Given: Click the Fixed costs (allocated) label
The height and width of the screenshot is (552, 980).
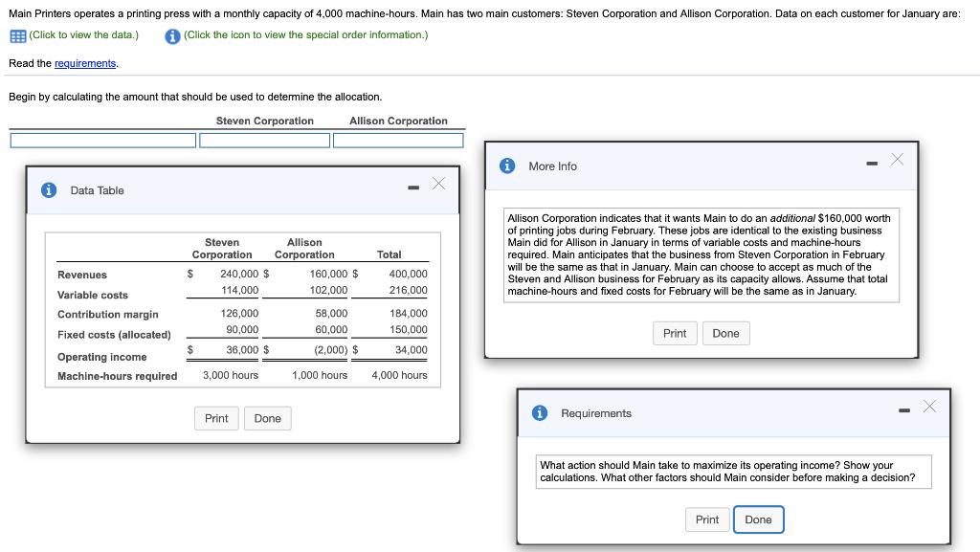Looking at the screenshot, I should pyautogui.click(x=114, y=335).
